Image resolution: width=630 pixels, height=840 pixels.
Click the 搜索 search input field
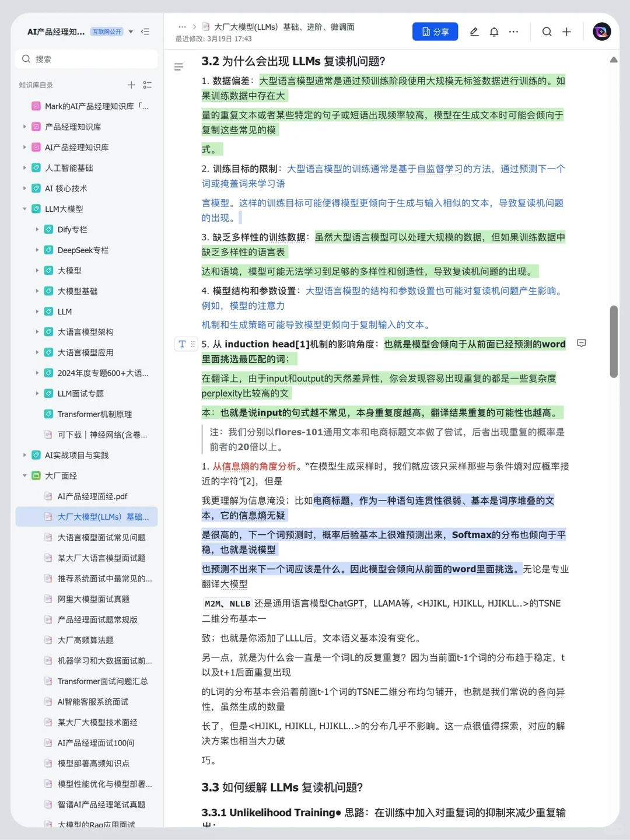click(86, 58)
